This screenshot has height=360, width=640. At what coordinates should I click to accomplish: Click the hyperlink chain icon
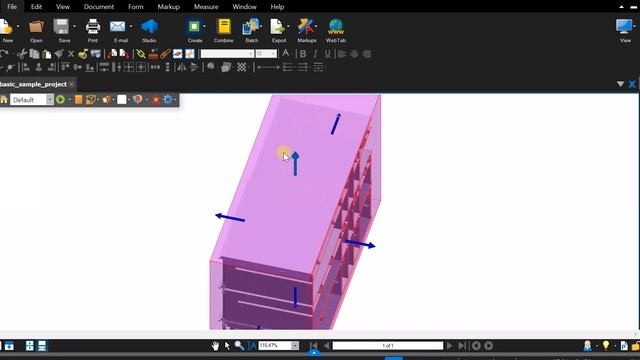coord(141,54)
